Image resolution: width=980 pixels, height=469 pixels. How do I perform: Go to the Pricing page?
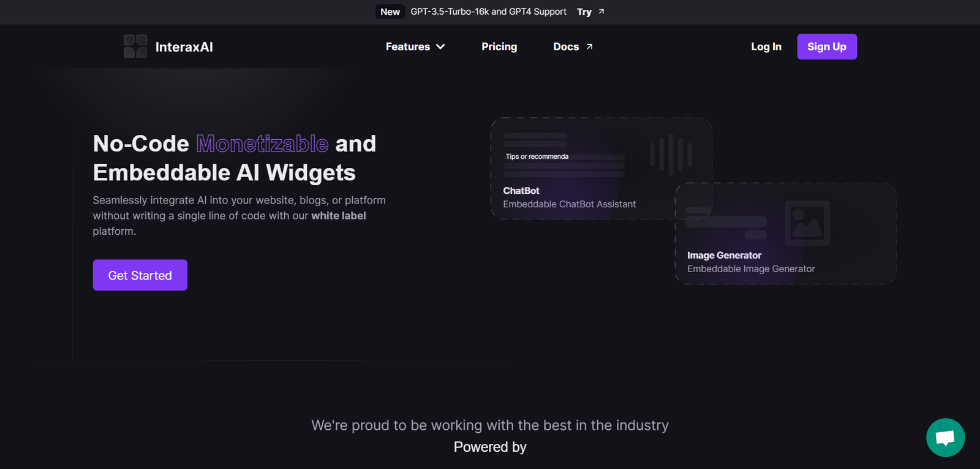[499, 47]
